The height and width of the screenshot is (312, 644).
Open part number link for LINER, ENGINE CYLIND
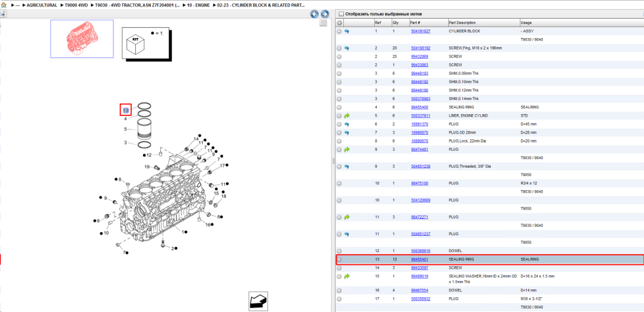click(x=421, y=115)
